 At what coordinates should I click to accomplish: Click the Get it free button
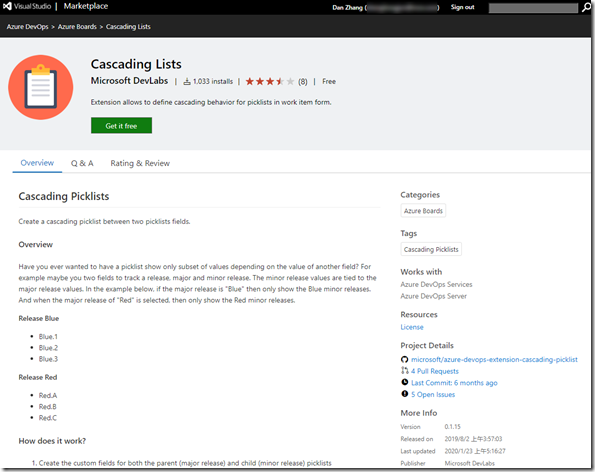point(121,126)
